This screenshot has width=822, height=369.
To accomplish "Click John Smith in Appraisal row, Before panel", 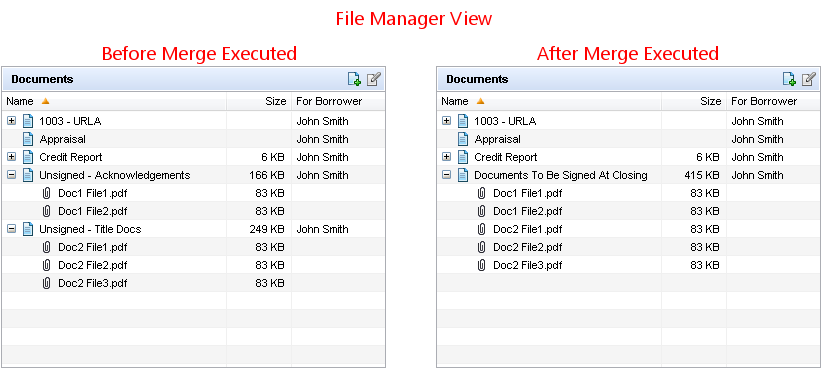I will pyautogui.click(x=322, y=139).
